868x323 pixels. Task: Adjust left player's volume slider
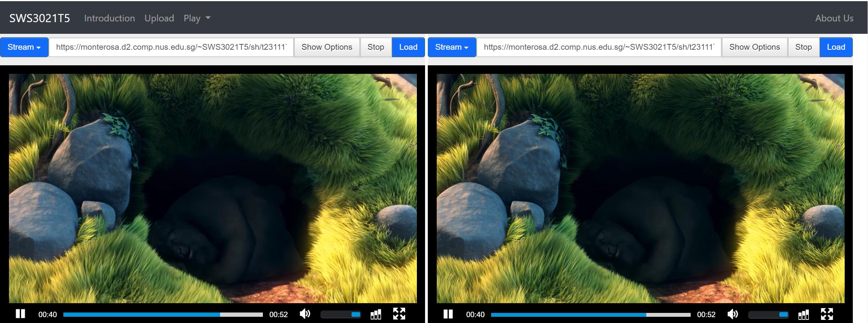[x=341, y=314]
